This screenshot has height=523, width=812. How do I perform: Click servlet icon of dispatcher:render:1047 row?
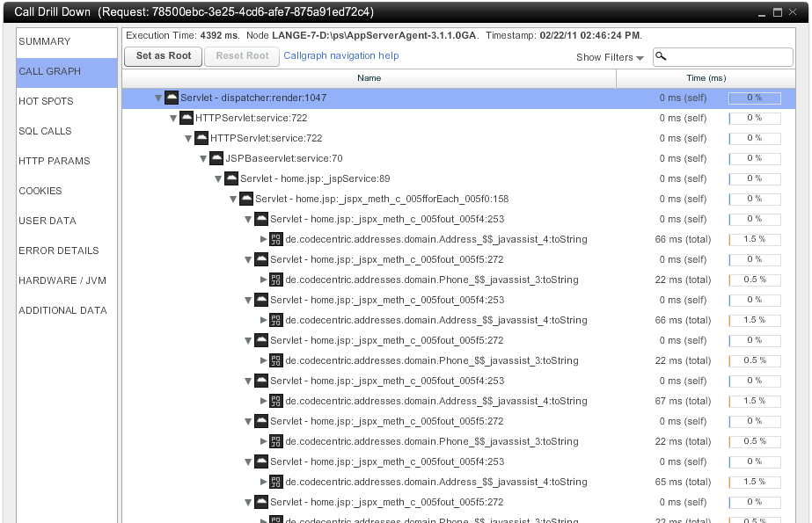tap(172, 98)
